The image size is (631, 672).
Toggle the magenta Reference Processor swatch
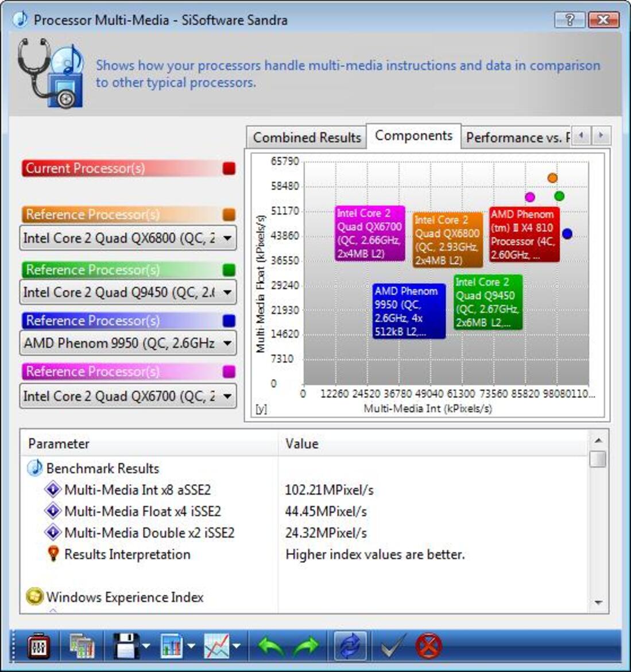coord(229,372)
